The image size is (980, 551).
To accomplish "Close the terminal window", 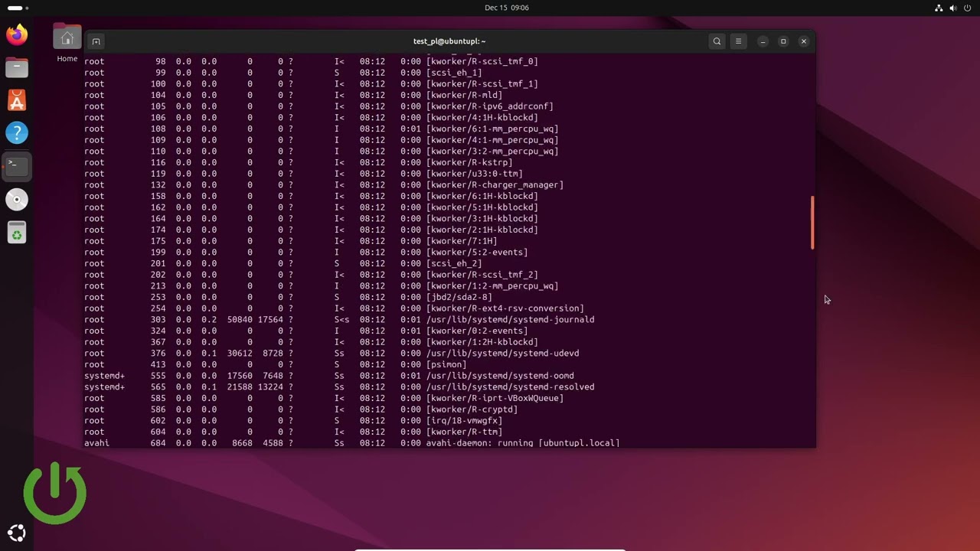I will pyautogui.click(x=804, y=41).
